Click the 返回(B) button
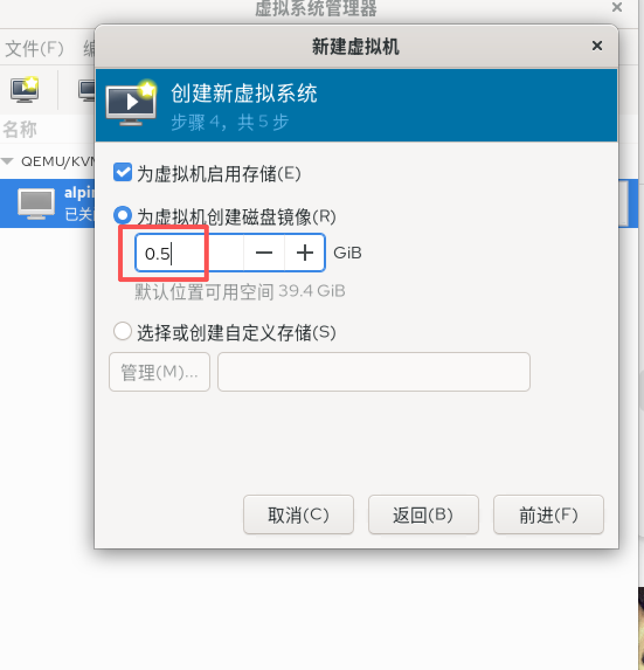644x670 pixels. [x=423, y=515]
